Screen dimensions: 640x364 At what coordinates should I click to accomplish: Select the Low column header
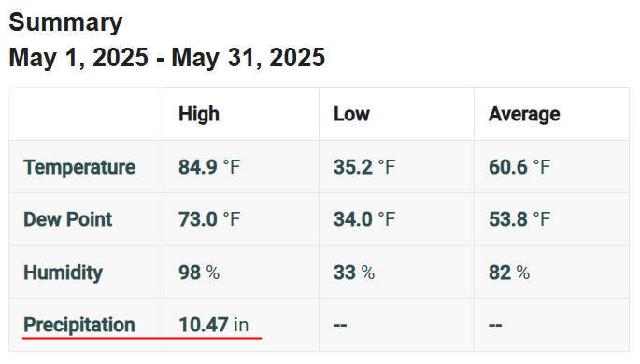pos(351,114)
